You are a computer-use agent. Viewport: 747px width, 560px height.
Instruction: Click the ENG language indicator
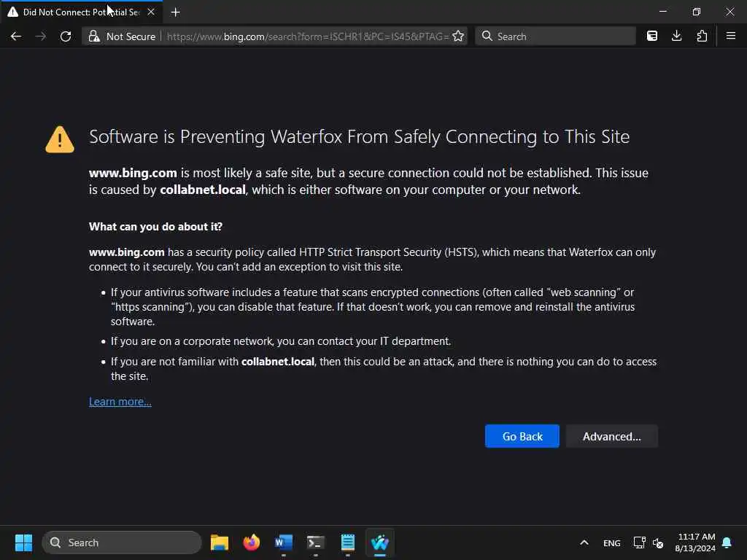[612, 542]
